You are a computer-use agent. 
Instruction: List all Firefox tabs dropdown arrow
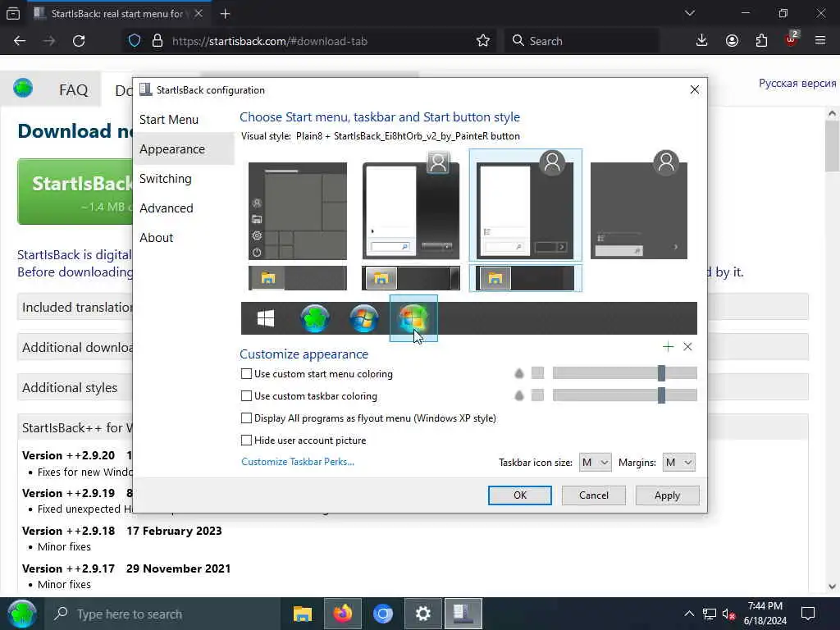[x=689, y=13]
